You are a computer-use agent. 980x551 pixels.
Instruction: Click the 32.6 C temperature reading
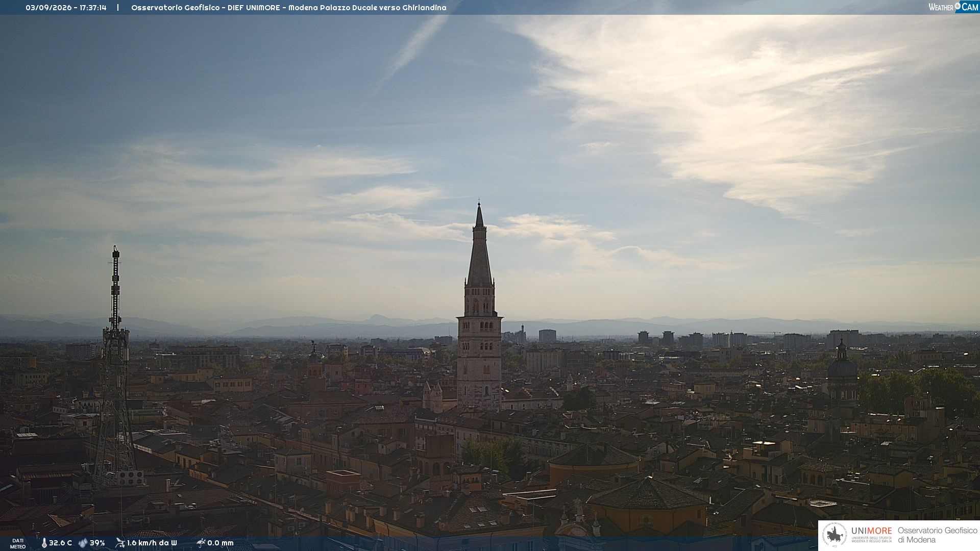coord(60,543)
